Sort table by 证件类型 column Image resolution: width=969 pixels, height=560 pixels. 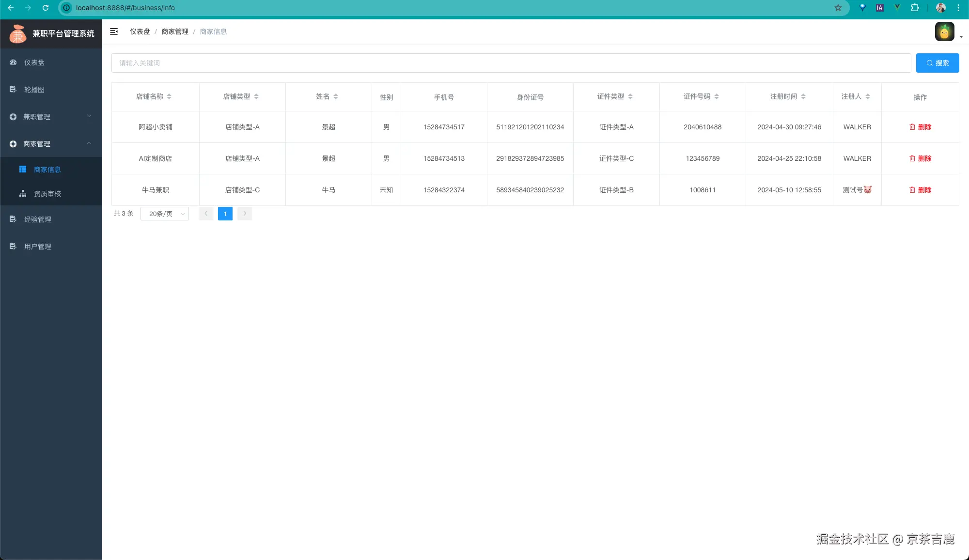click(630, 97)
